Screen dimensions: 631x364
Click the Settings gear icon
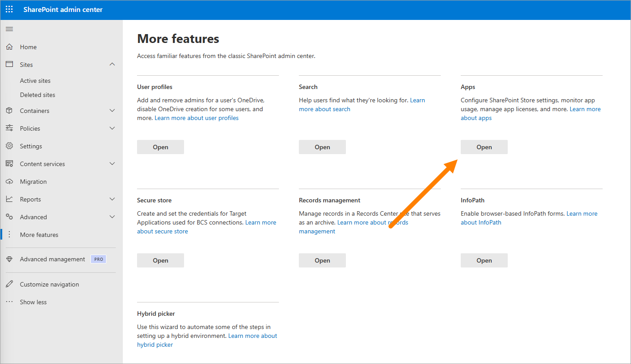pos(9,146)
